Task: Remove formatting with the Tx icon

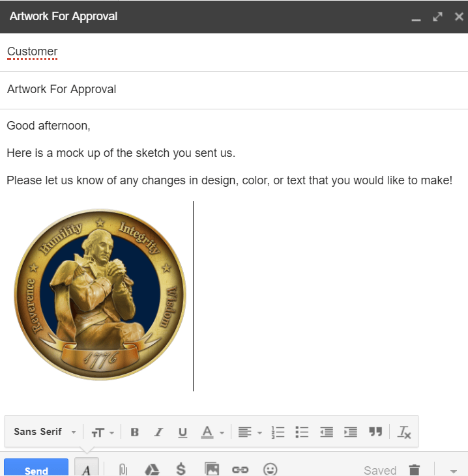Action: pyautogui.click(x=404, y=432)
